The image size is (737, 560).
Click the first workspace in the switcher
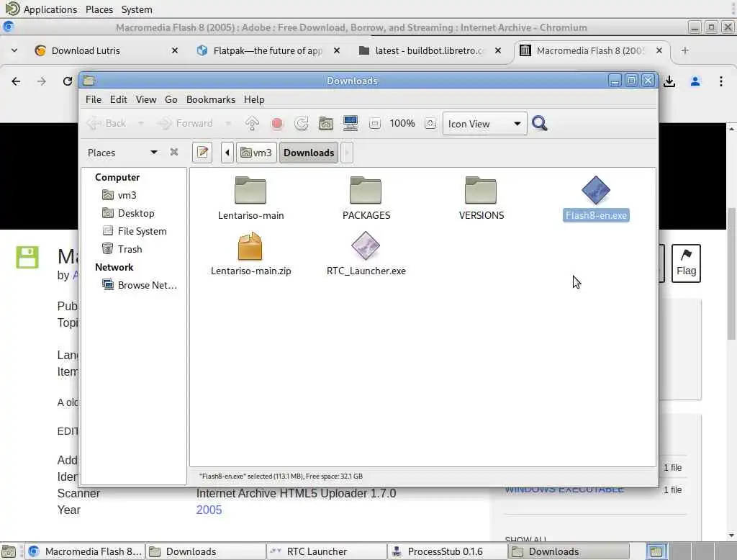click(x=656, y=551)
